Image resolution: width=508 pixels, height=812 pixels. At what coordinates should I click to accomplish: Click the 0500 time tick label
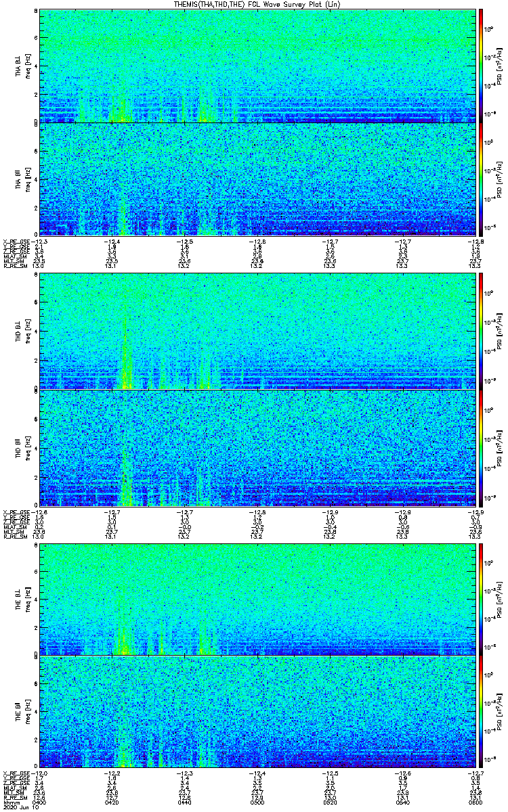click(x=257, y=801)
